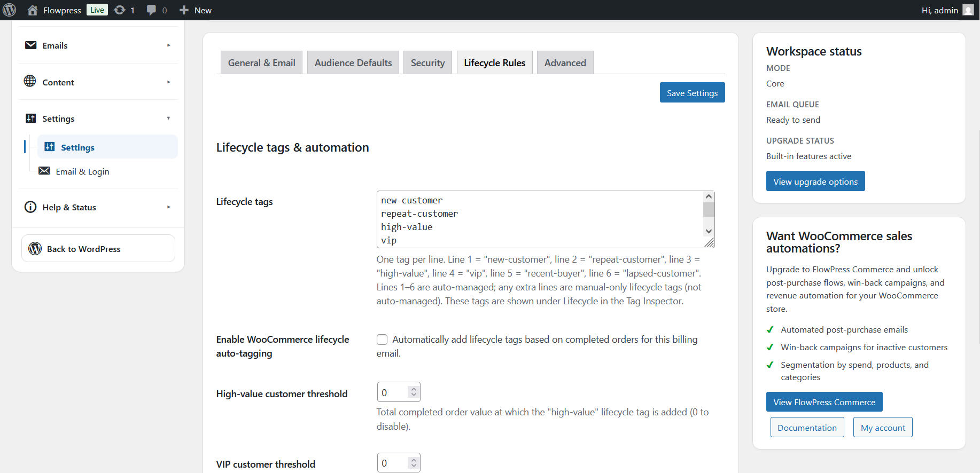Expand the Content sidebar section
The image size is (980, 473).
click(169, 82)
